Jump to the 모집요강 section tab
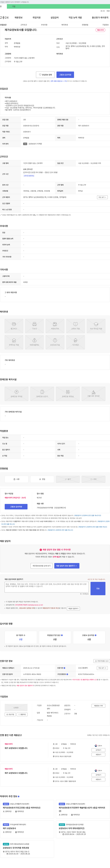 [3, 25]
